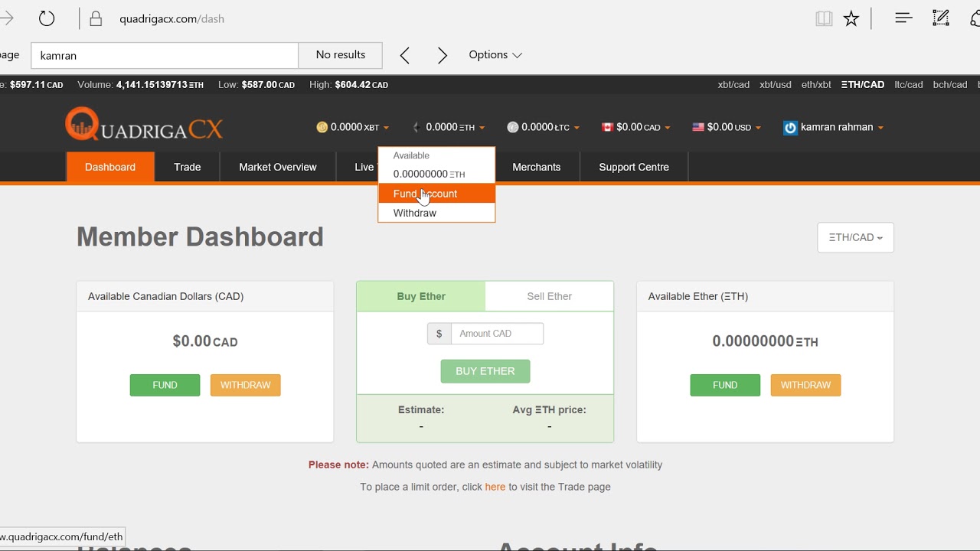980x551 pixels.
Task: Click the Low $587.00 CAD ticker text
Action: (256, 85)
